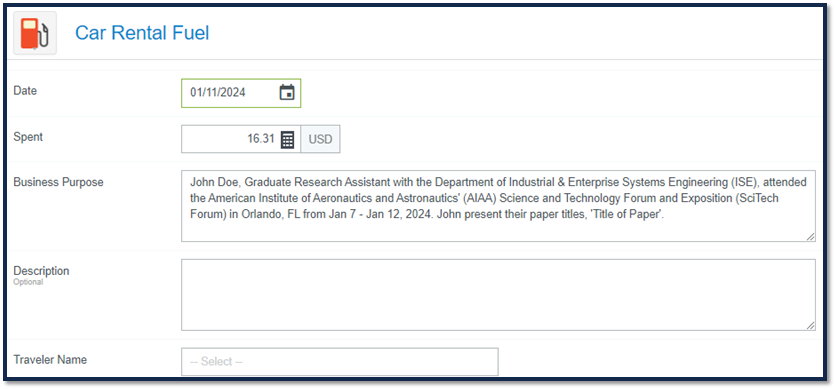This screenshot has height=390, width=836.
Task: Click the Business Purpose resize handle
Action: (810, 236)
